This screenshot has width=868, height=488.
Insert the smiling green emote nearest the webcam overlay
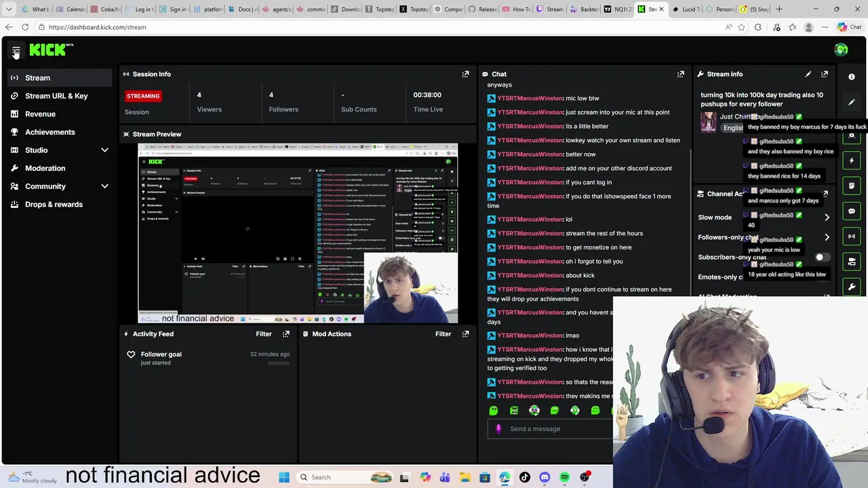point(595,410)
